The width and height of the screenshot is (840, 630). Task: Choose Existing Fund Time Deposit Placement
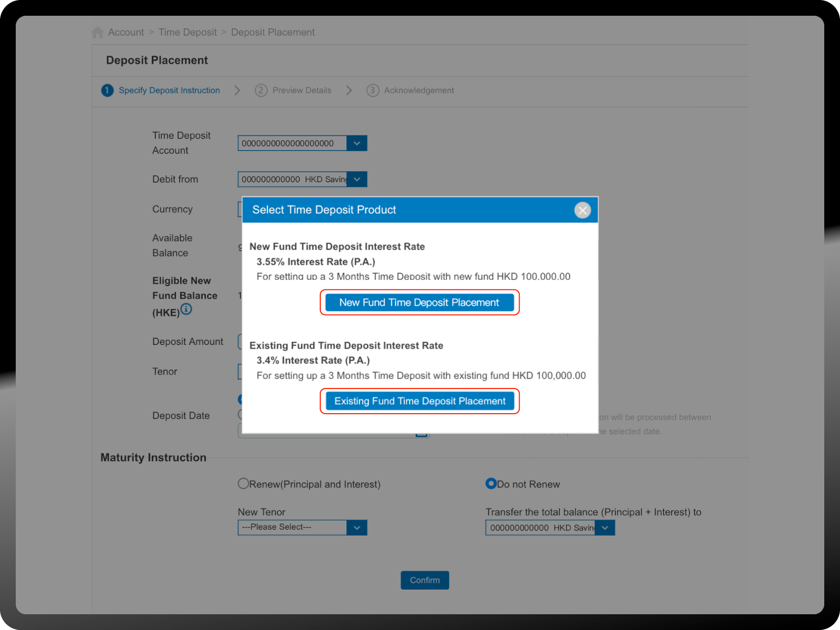419,401
